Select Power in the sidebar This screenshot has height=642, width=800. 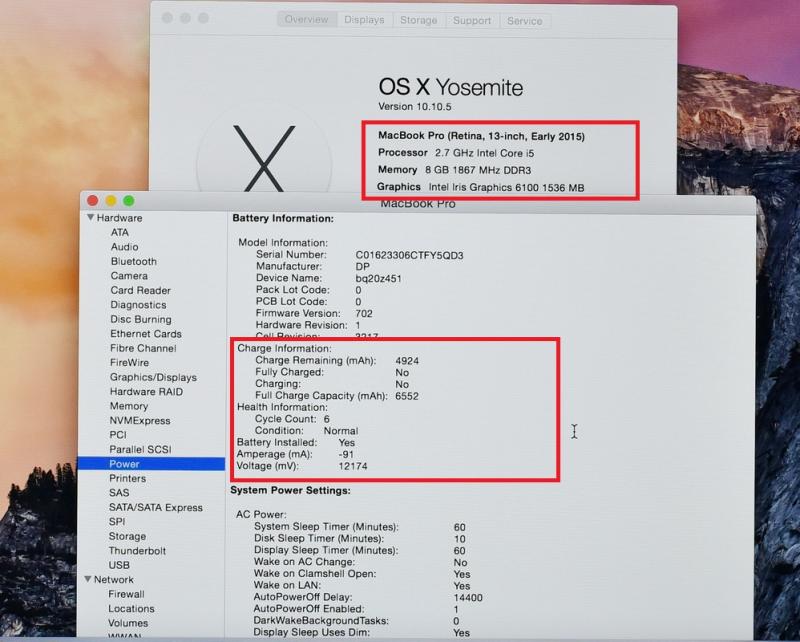[125, 464]
